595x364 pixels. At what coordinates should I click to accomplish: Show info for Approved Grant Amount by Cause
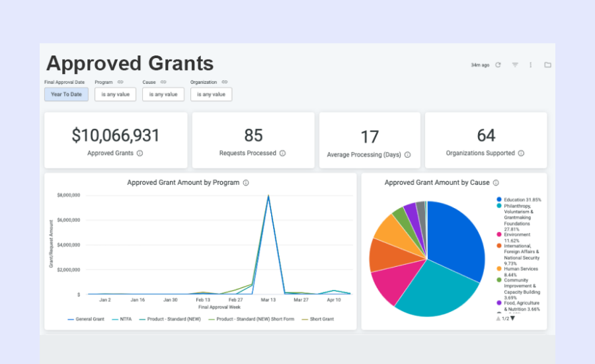(x=496, y=183)
